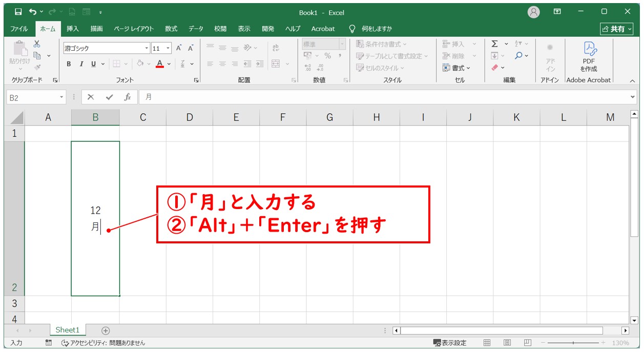The height and width of the screenshot is (352, 644).
Task: Copy selection using the copy icon
Action: click(x=37, y=55)
